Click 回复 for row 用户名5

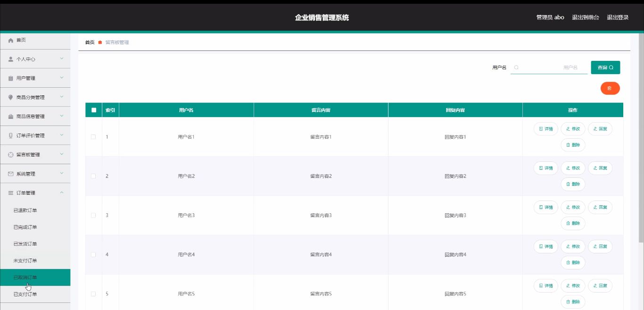pos(600,285)
